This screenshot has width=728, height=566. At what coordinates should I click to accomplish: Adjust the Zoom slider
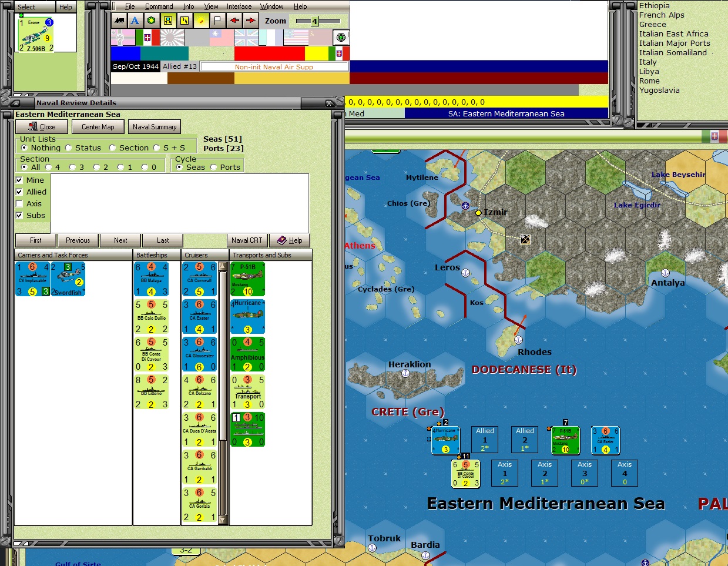click(314, 20)
